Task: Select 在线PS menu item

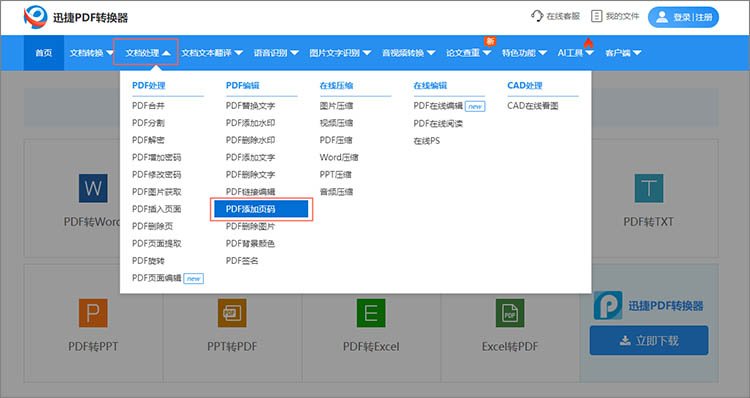Action: [426, 141]
